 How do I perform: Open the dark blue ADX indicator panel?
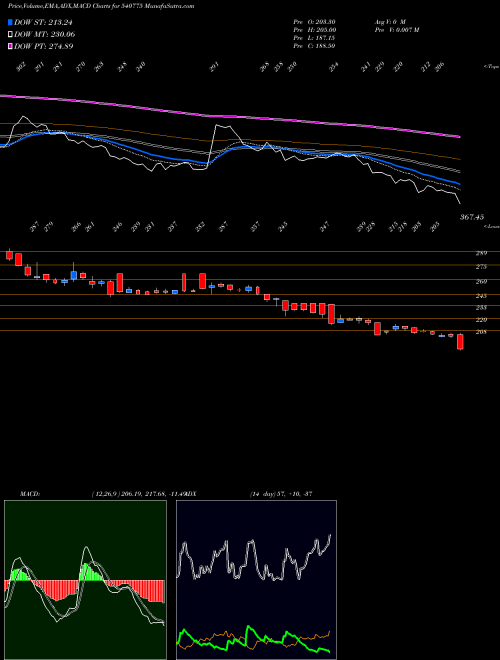pyautogui.click(x=256, y=580)
